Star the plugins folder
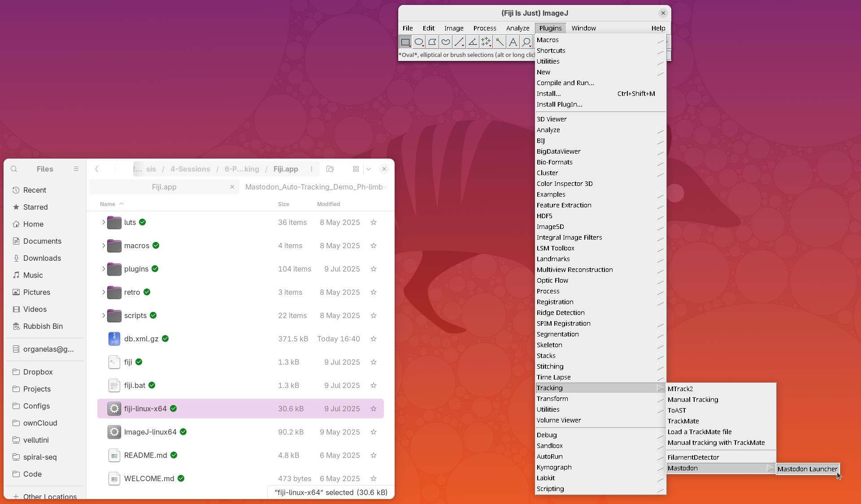Image resolution: width=861 pixels, height=504 pixels. click(373, 269)
